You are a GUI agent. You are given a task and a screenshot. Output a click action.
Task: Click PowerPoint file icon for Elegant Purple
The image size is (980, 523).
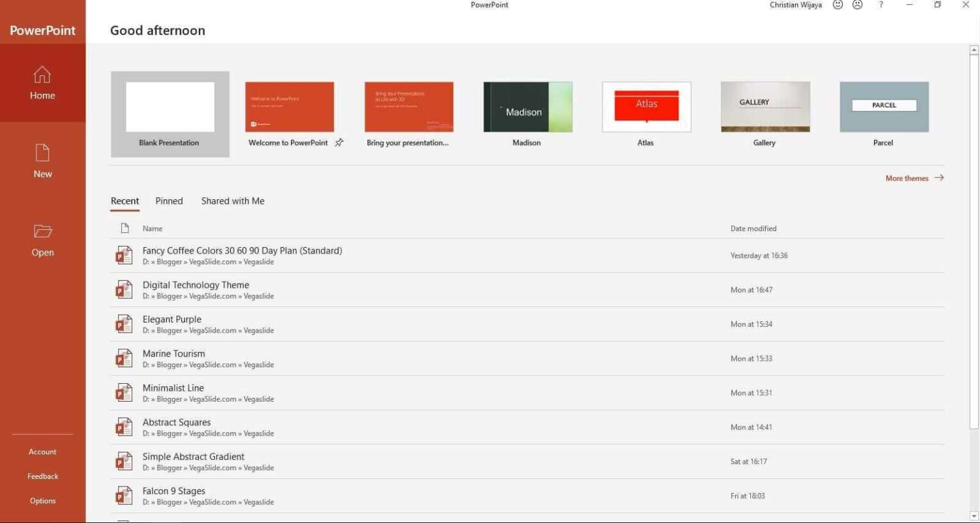[x=124, y=324]
